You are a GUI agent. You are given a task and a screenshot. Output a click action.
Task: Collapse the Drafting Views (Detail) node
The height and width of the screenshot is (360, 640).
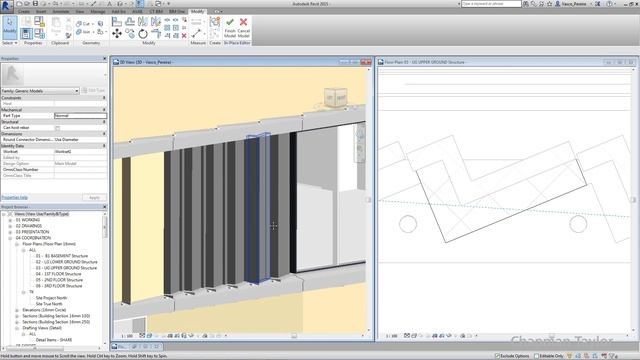(17, 328)
